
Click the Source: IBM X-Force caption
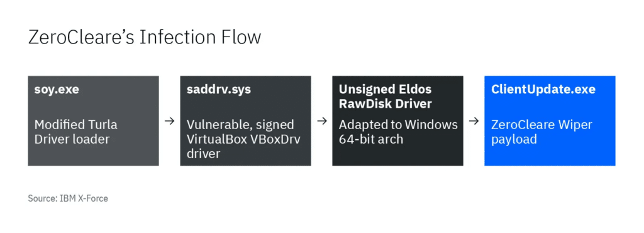(68, 198)
